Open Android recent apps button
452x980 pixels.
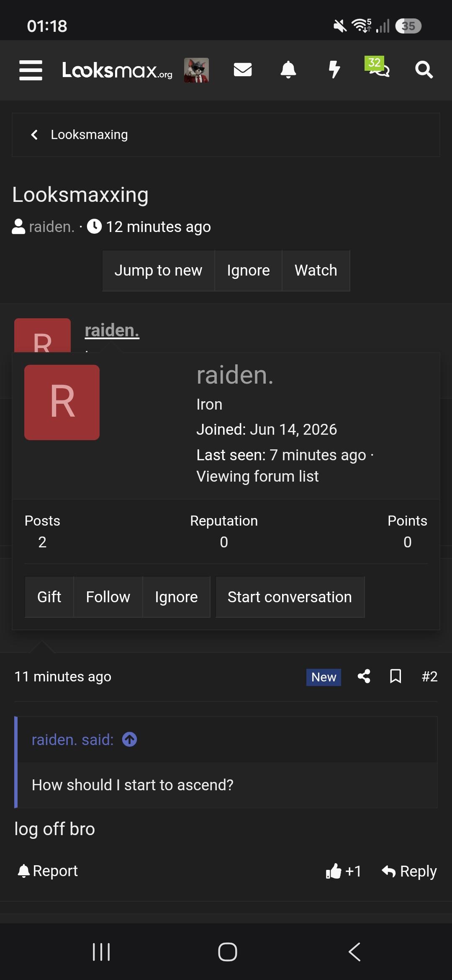coord(101,952)
